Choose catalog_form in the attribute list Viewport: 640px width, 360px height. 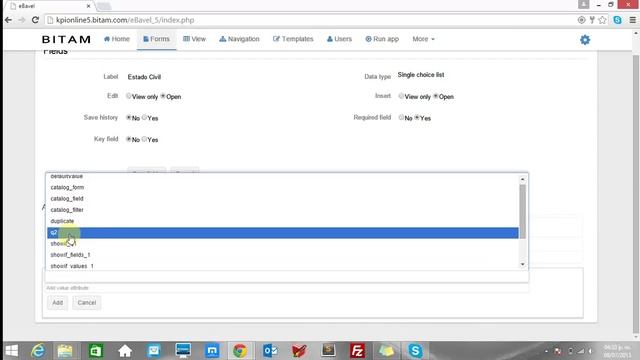(x=283, y=187)
